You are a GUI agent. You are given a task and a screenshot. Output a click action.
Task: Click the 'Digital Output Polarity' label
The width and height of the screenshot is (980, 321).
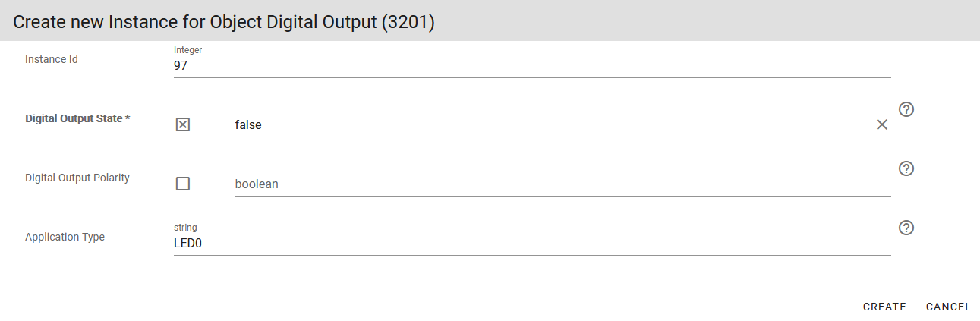tap(77, 178)
